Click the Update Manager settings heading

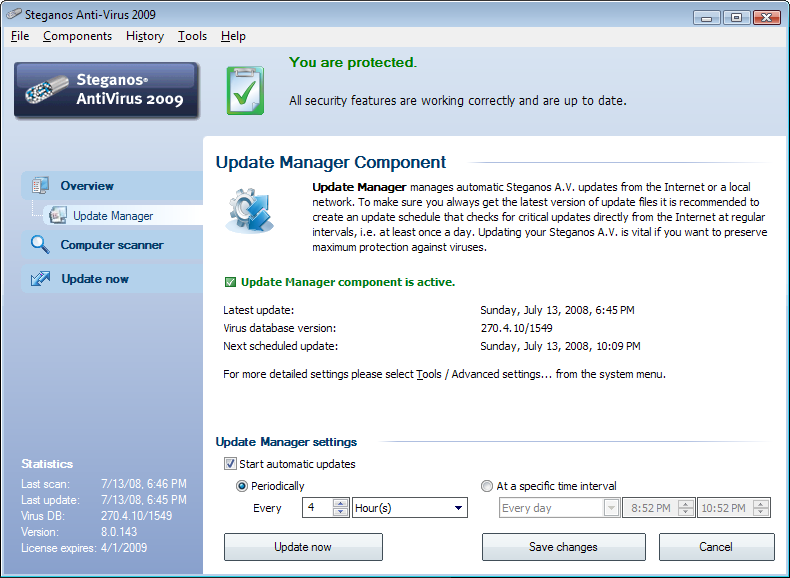(x=286, y=442)
